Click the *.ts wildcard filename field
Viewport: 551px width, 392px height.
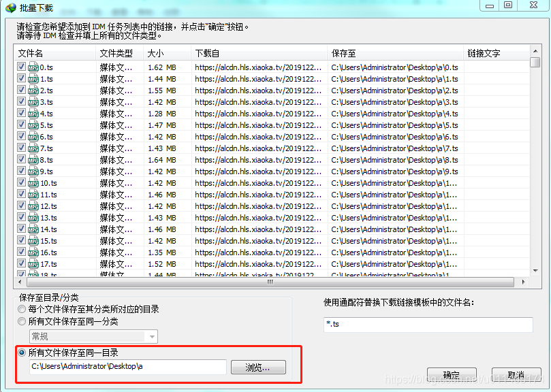coord(428,325)
